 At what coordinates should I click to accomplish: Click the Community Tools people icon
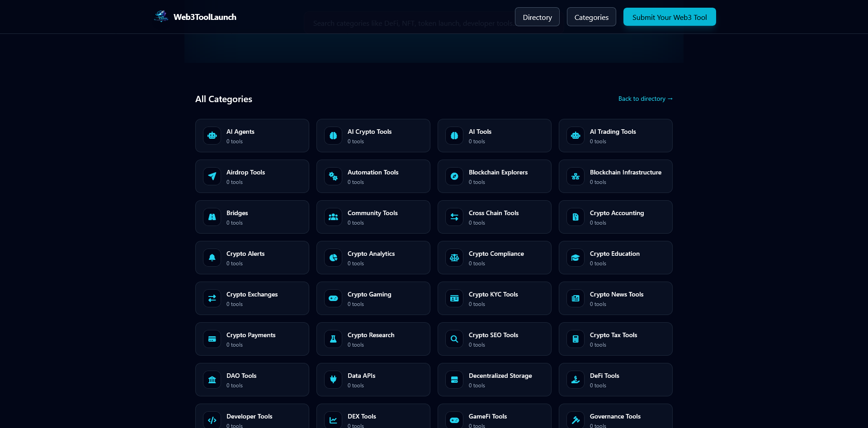pos(333,217)
